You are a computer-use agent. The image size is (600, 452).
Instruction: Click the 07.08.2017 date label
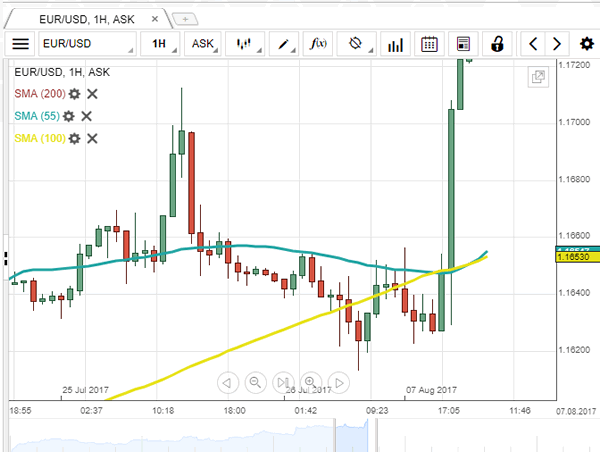coord(576,411)
